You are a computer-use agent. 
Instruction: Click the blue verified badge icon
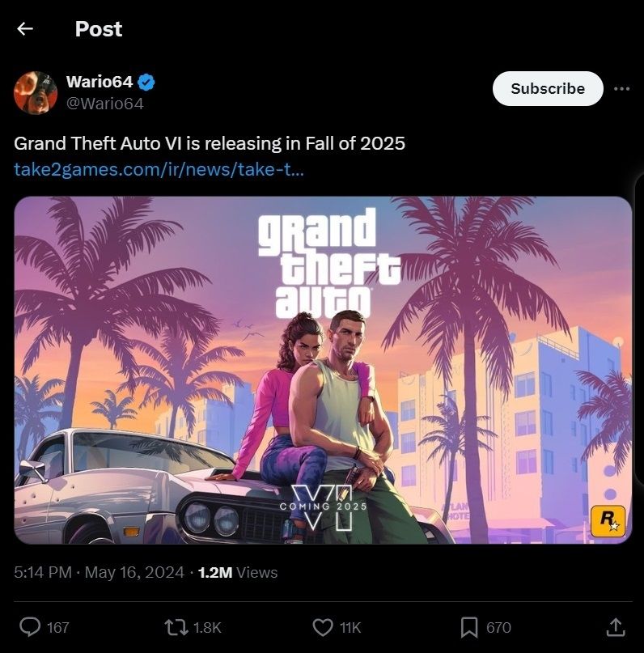pyautogui.click(x=146, y=82)
